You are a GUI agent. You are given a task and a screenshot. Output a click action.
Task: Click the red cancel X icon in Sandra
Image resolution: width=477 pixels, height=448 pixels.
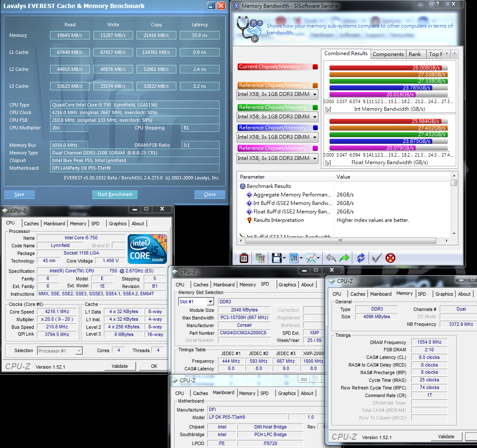pyautogui.click(x=391, y=258)
